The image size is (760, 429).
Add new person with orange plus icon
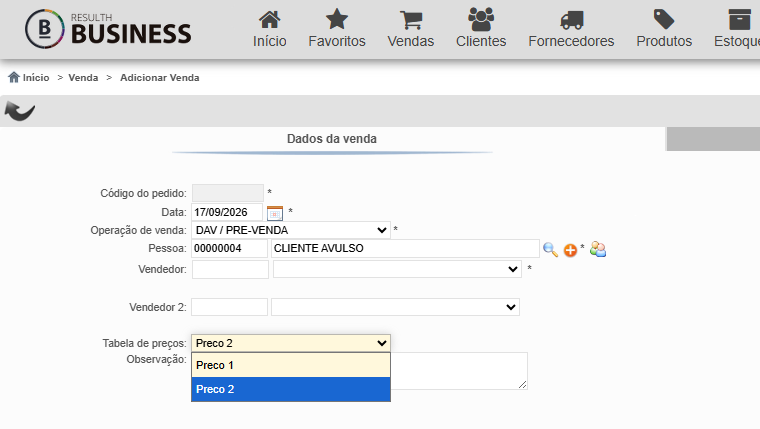click(x=570, y=250)
